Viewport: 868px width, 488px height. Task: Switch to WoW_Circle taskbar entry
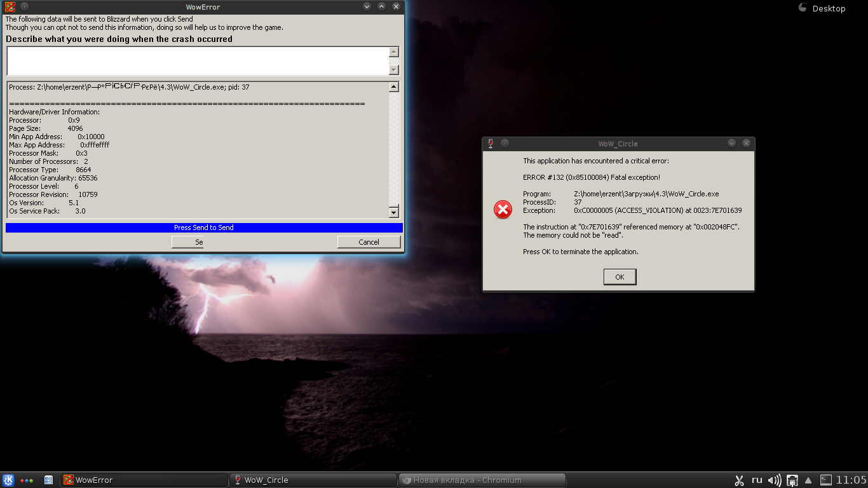click(x=312, y=480)
